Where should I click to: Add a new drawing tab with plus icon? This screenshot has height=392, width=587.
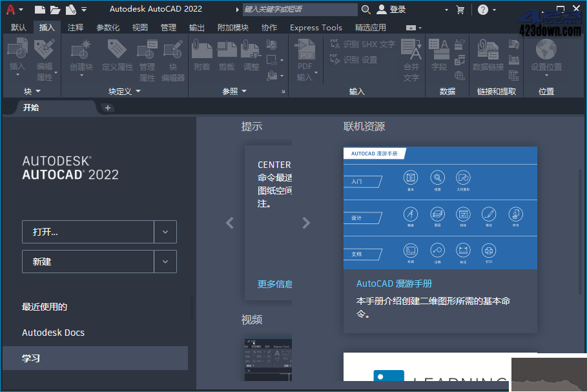(108, 108)
